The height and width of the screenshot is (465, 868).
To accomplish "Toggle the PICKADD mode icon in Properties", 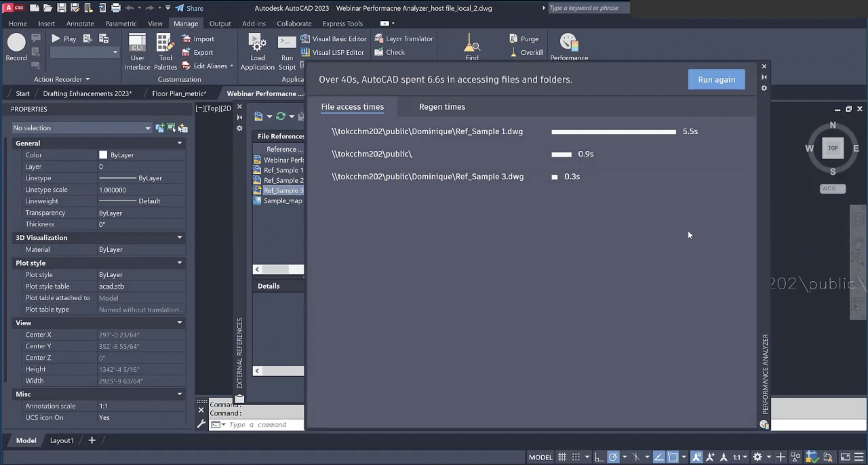I will (160, 128).
